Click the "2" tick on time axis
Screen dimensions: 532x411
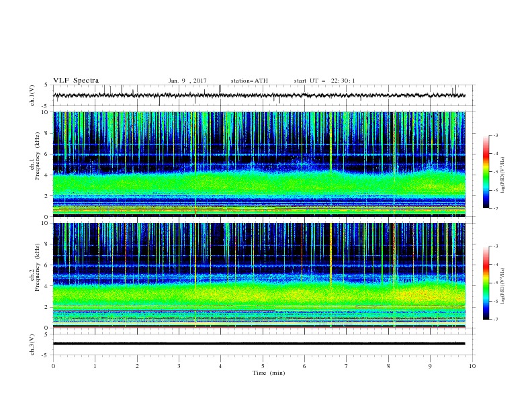pos(137,366)
